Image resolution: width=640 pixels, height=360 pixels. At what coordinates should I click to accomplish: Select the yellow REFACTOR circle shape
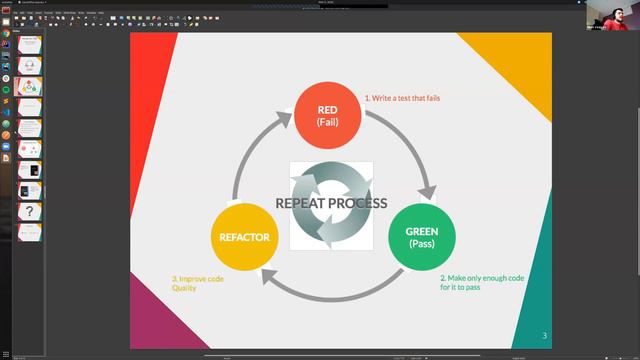(x=244, y=237)
